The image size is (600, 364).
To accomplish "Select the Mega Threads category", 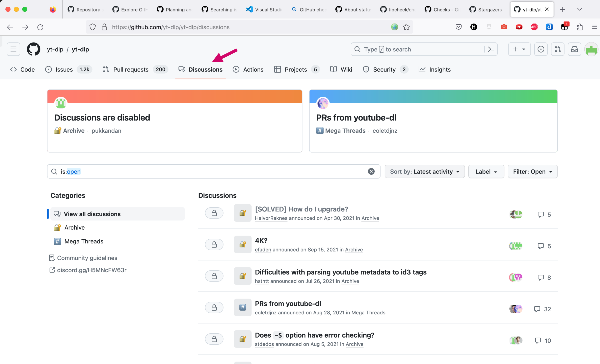I will coord(84,241).
